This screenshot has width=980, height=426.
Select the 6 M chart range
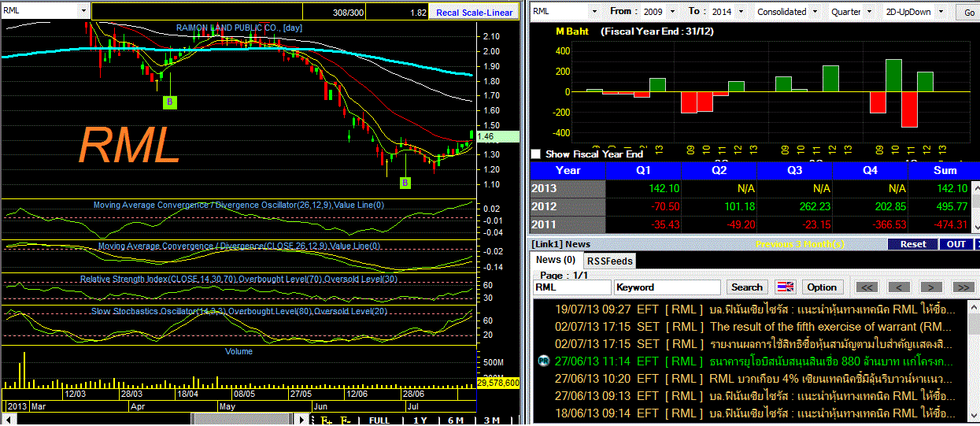pos(456,421)
